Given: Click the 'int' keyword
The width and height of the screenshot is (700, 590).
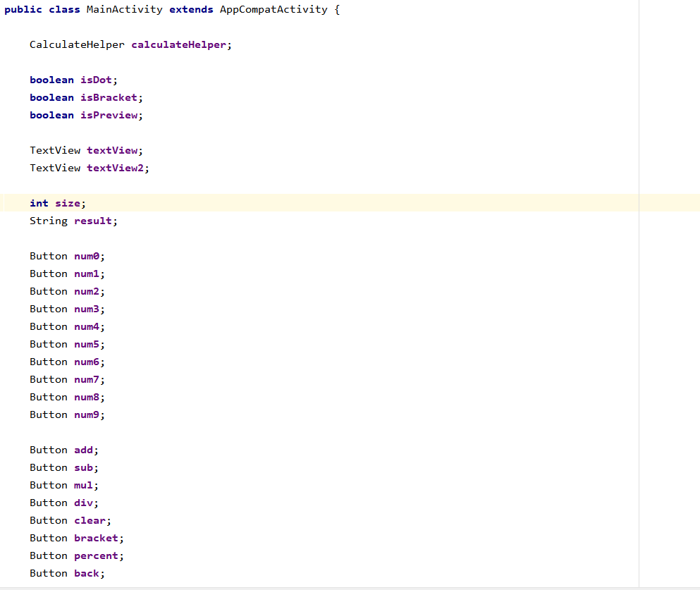Looking at the screenshot, I should 39,203.
